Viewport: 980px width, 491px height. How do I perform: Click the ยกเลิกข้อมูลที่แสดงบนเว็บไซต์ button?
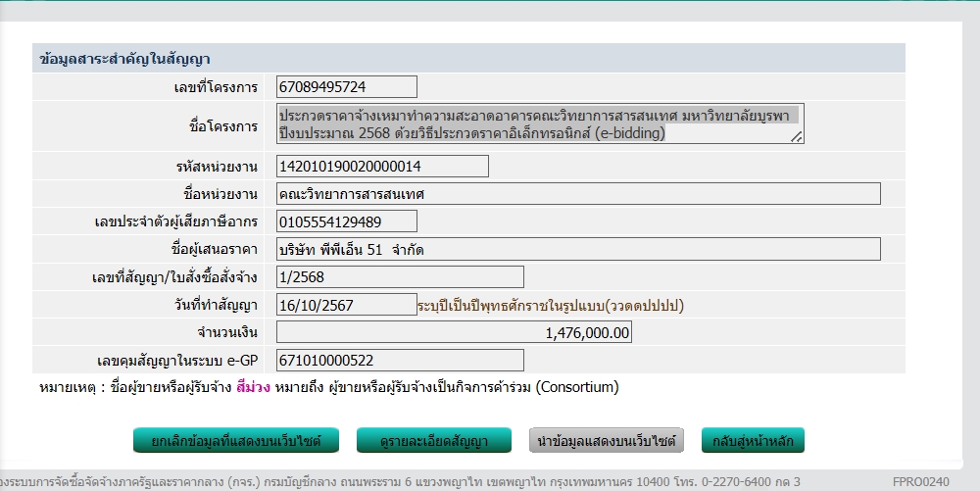(234, 441)
